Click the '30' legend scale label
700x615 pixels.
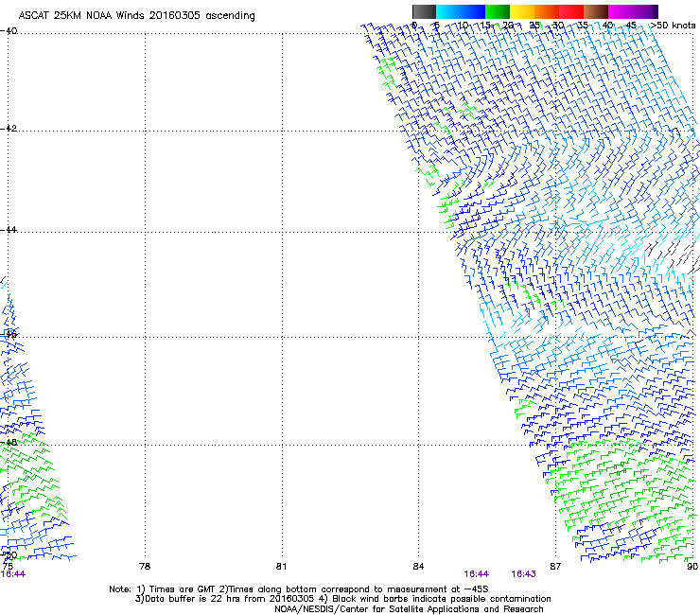pos(558,26)
